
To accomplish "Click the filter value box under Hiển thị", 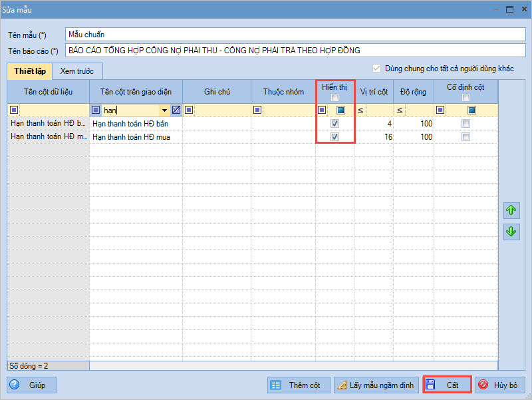I will click(340, 110).
